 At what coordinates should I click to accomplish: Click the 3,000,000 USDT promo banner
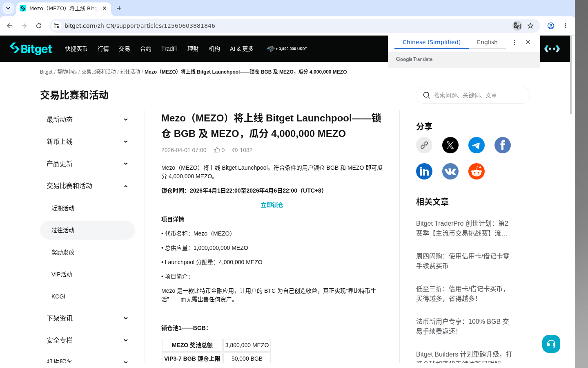click(287, 49)
